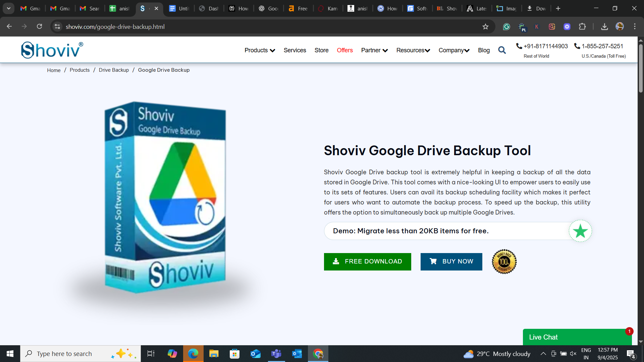View site information icon in address bar

click(x=57, y=26)
